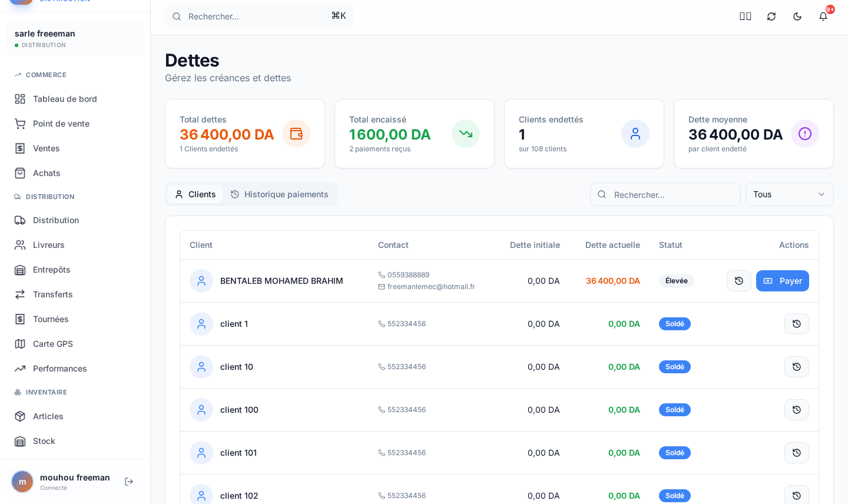The height and width of the screenshot is (504, 848).
Task: Click phone number 0559388889
Action: tap(408, 275)
